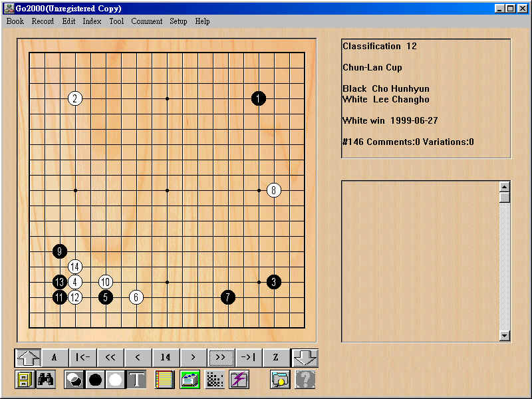Click the folder with lightbulb icon
This screenshot has width=532, height=399.
(280, 379)
